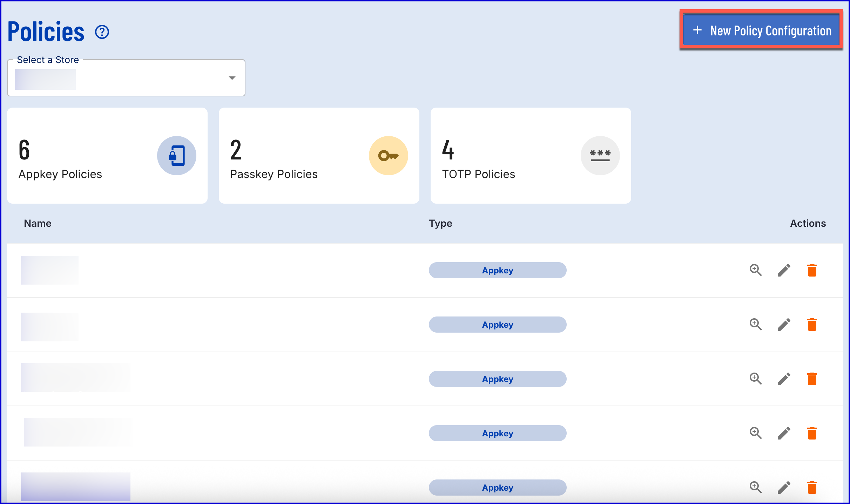Edit the first policy with pencil icon
Screen dimensions: 850x504
point(784,270)
